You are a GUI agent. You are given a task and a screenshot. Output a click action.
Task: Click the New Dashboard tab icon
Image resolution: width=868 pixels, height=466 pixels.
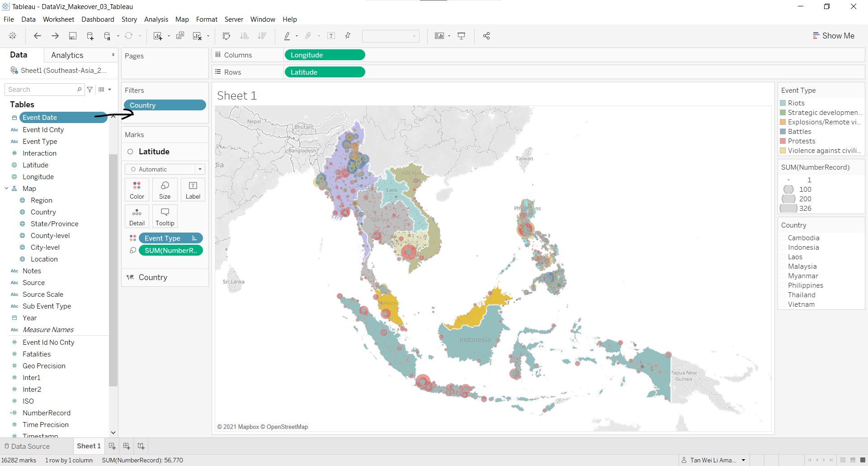[x=127, y=446]
